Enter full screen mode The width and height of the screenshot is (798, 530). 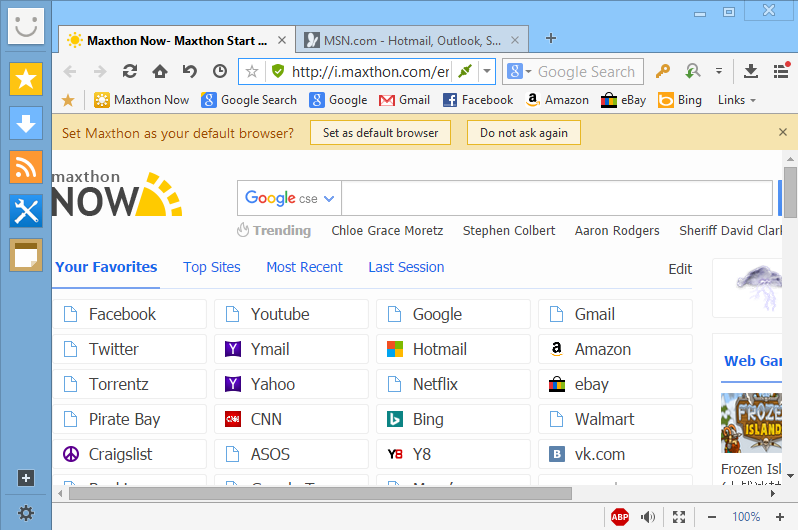pos(679,517)
